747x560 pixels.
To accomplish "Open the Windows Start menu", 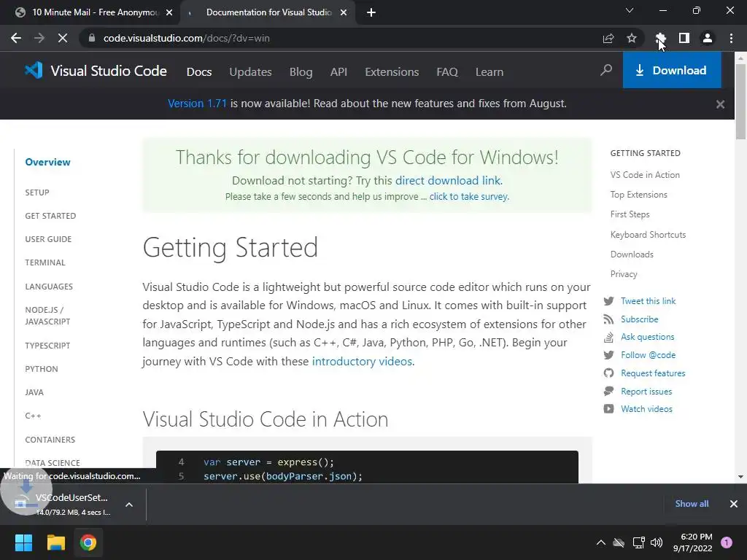I will point(23,542).
